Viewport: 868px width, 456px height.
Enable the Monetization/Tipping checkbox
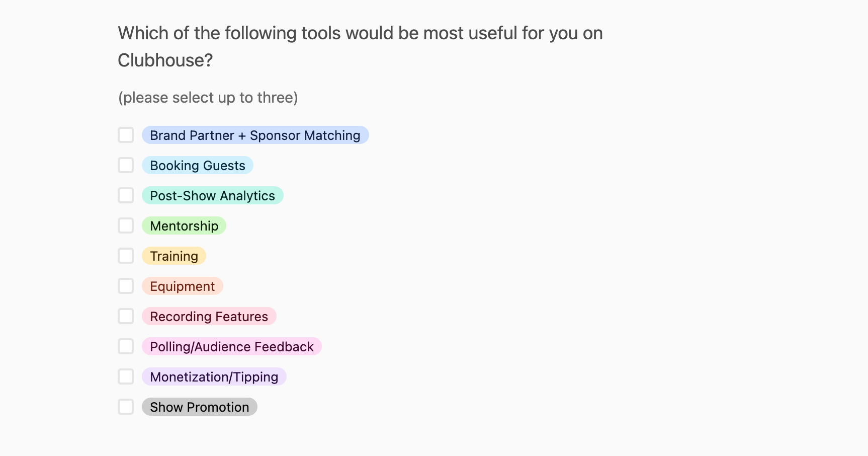[x=126, y=376]
